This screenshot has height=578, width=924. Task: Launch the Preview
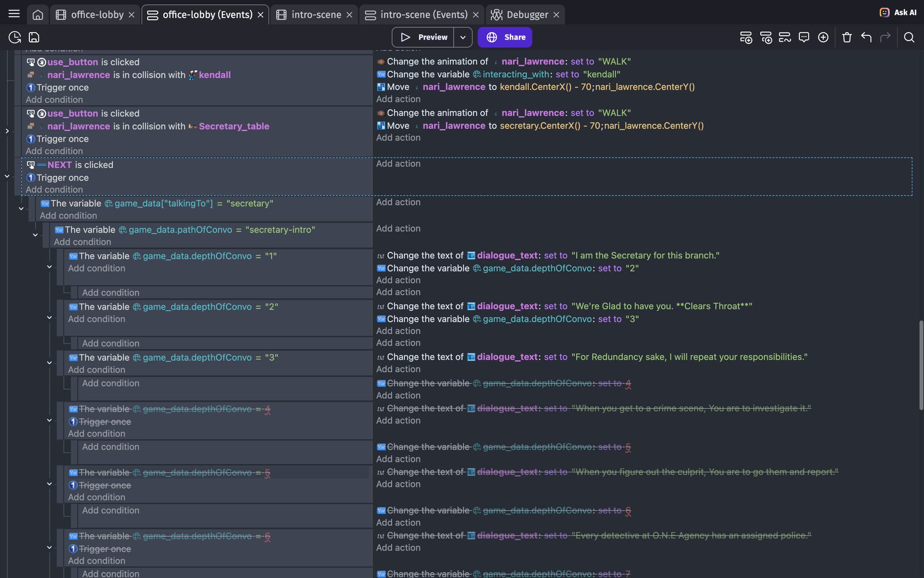click(423, 37)
